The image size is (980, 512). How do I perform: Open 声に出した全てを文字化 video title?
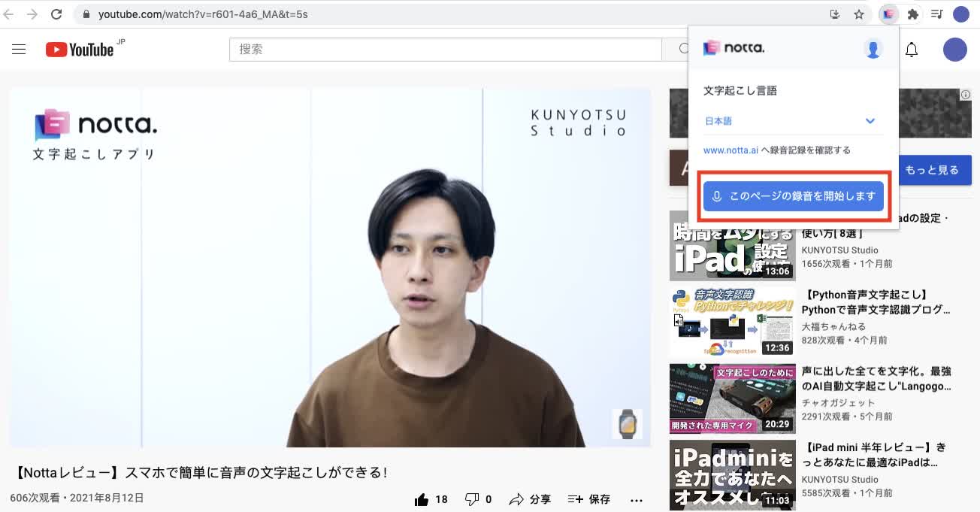coord(876,379)
